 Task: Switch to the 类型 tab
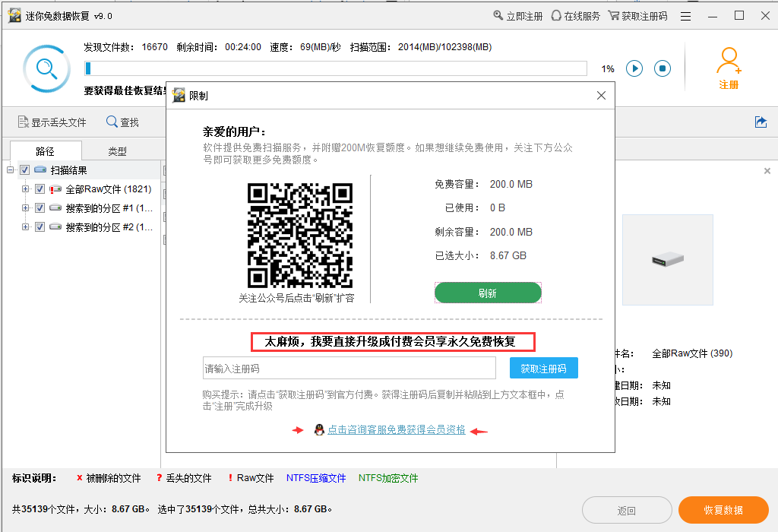click(118, 151)
